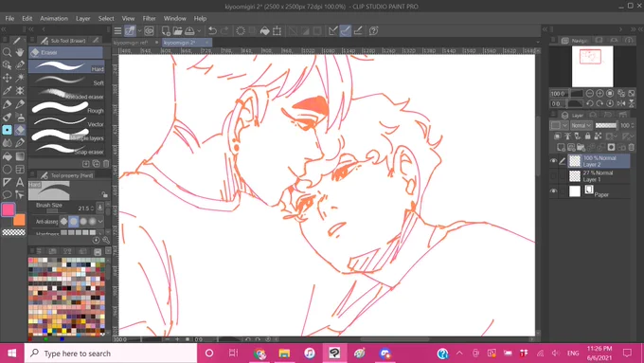Click the Redo arrow in command bar
The image size is (644, 363).
pos(224,31)
